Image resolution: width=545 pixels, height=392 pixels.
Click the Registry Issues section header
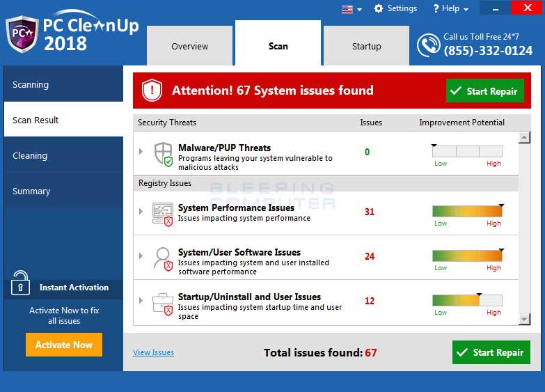tap(165, 183)
